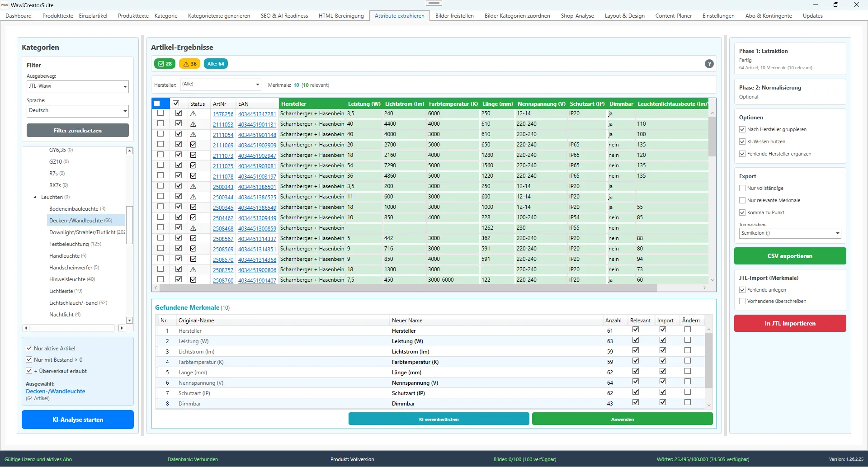
Task: Click the category tree scroll-up arrow
Action: [129, 151]
